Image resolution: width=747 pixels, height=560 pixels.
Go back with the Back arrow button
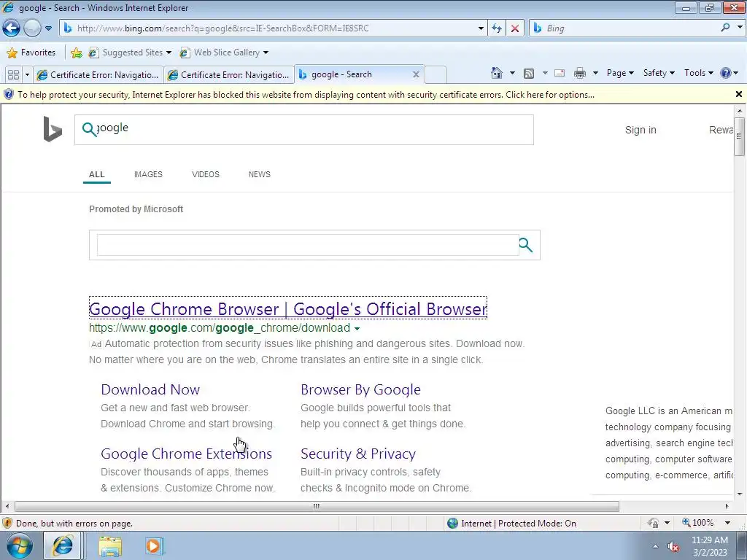[11, 28]
